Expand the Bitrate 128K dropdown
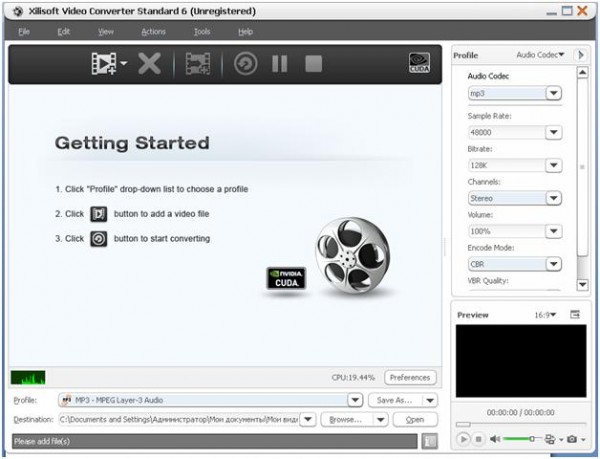Screen dimensions: 600x459 point(553,165)
